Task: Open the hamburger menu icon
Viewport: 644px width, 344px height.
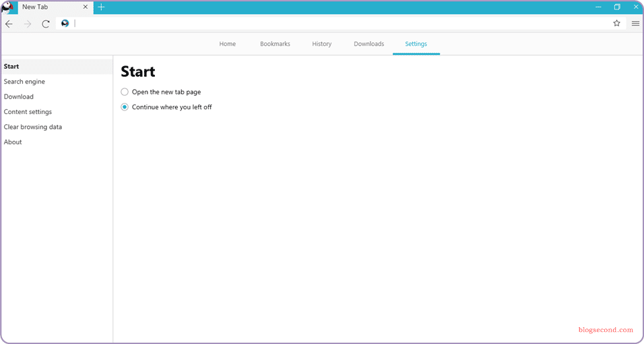Action: [x=635, y=24]
